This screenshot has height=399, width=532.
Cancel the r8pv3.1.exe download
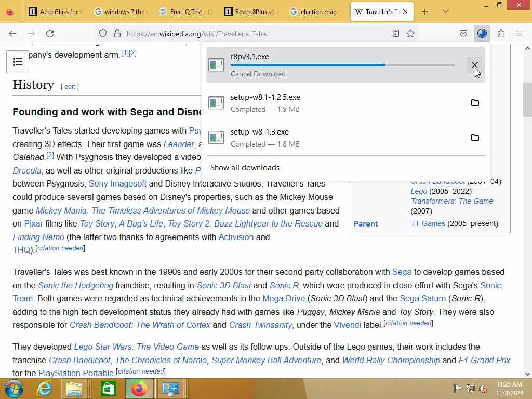475,65
